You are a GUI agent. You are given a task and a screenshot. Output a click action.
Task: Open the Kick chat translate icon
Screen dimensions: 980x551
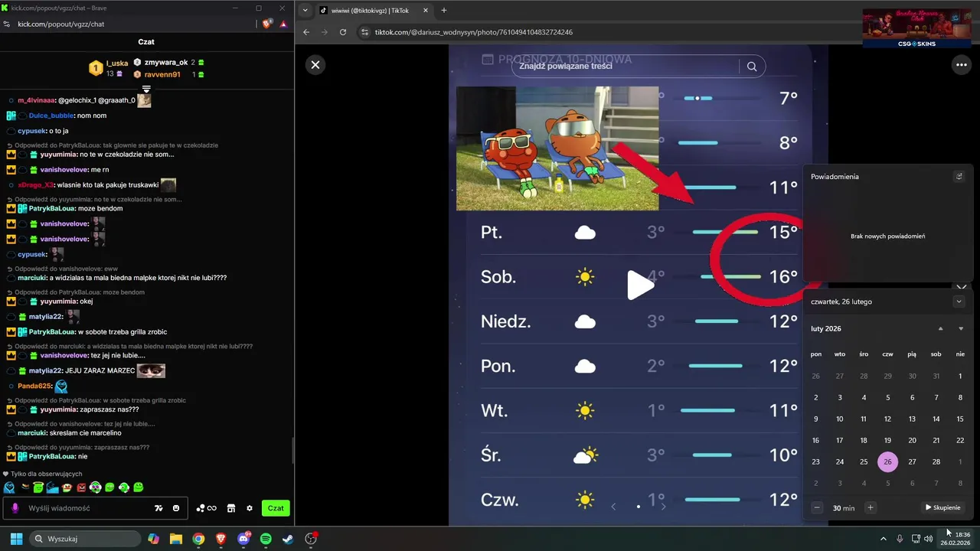coord(158,508)
